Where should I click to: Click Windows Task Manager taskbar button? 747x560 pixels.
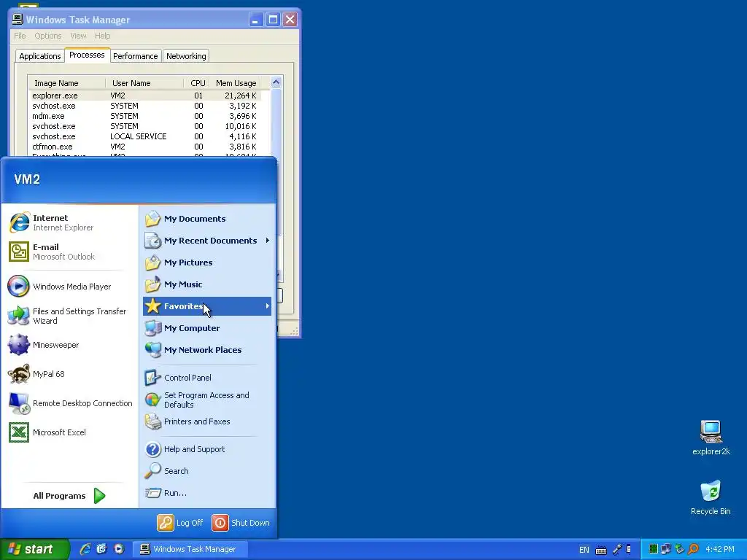190,549
